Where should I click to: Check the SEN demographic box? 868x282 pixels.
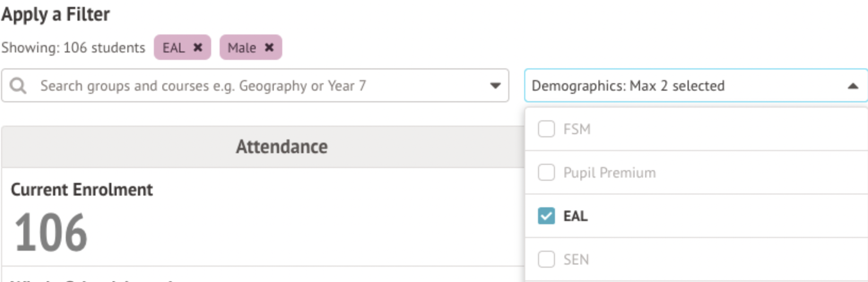[x=546, y=259]
